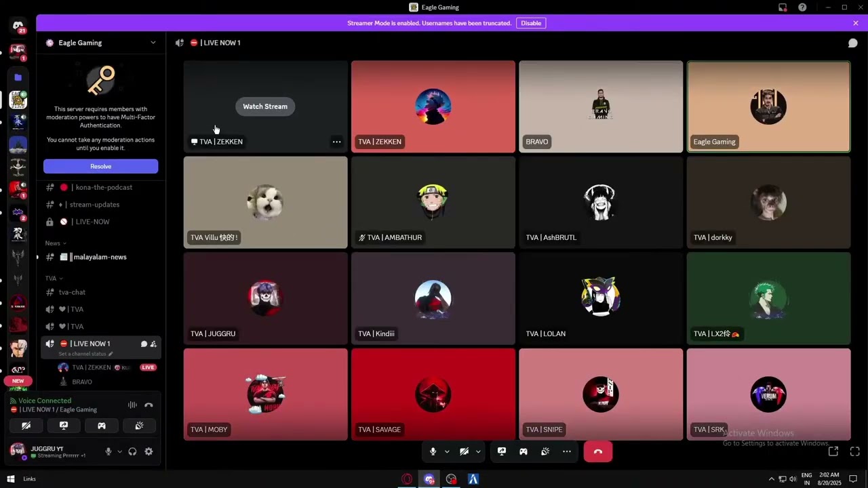868x488 pixels.
Task: Open the JUGGRU YT user profile
Action: coord(49,451)
